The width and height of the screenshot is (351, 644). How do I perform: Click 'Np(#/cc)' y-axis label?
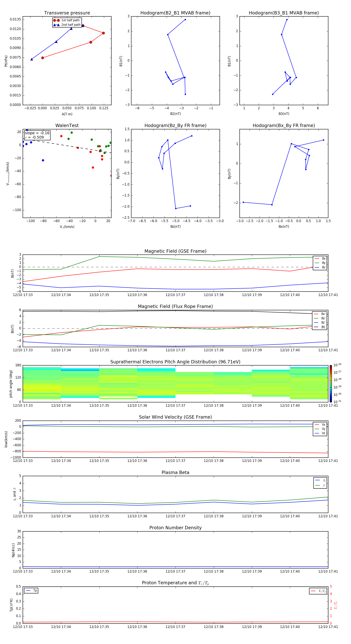[13, 550]
